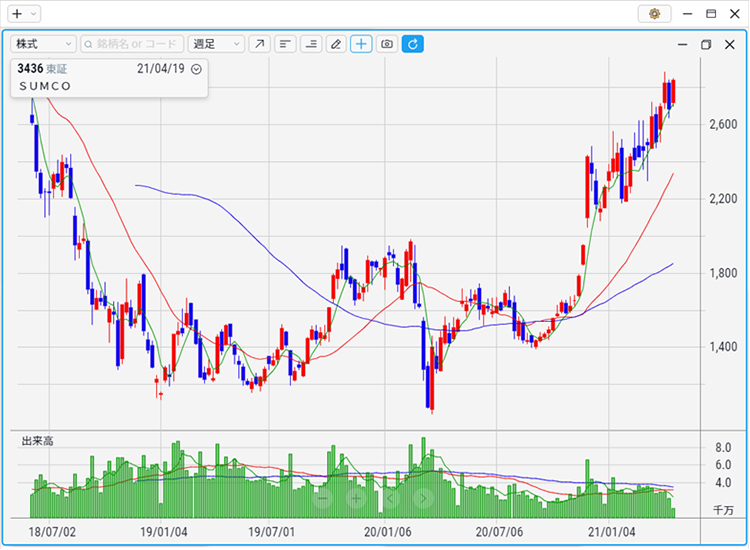Viewport: 750px width, 550px height.
Task: Open the 週足 timeframe dropdown
Action: [x=216, y=44]
